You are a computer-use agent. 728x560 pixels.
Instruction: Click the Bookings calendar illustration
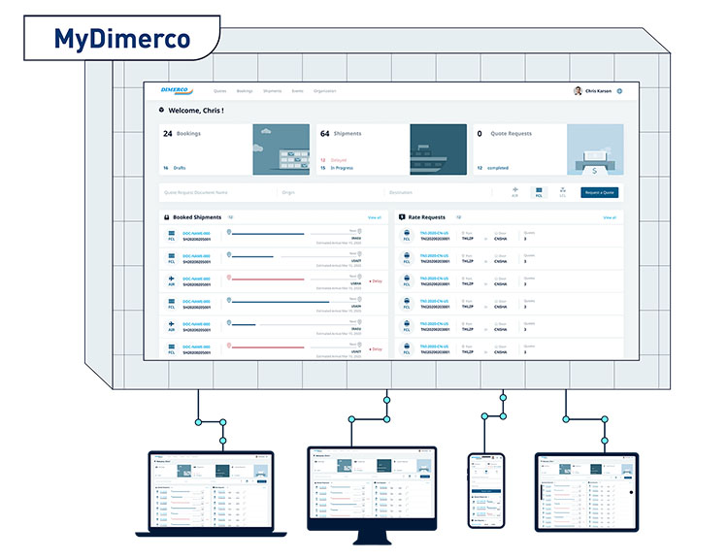[281, 149]
